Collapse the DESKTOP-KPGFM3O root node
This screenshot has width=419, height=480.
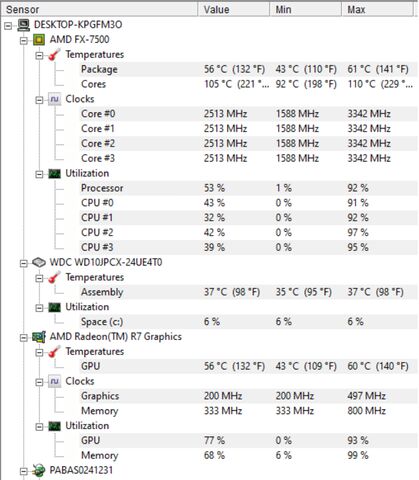click(8, 26)
